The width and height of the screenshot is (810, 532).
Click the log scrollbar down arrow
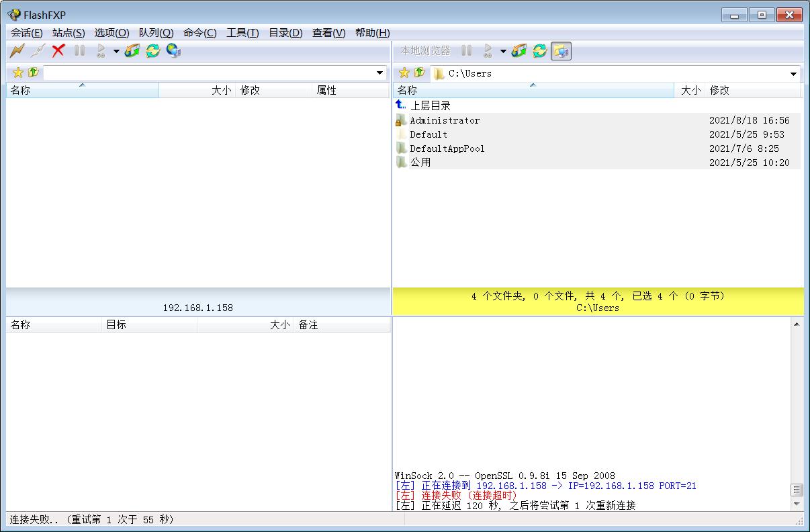[797, 504]
